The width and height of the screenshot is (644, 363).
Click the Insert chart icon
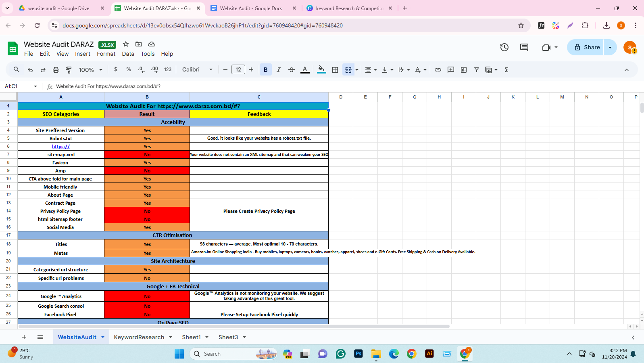pos(464,70)
